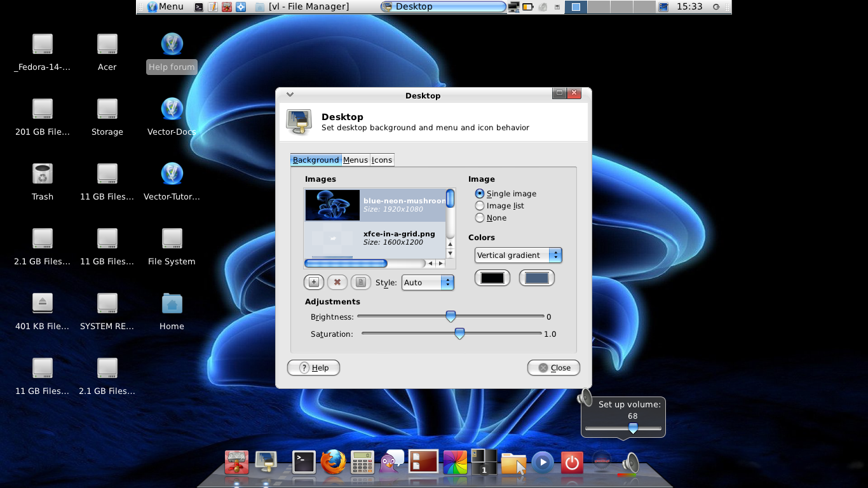The image size is (868, 488).
Task: Switch to the Menus tab
Action: pos(355,159)
